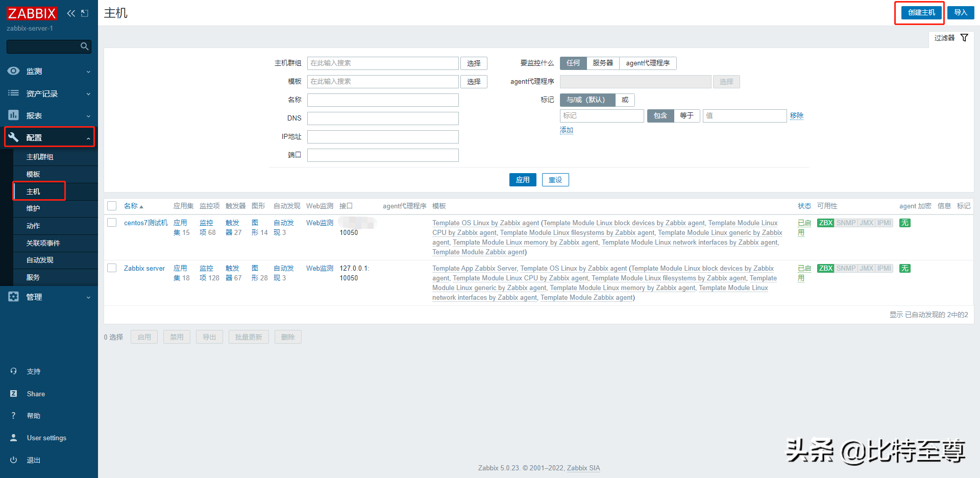Toggle kiosk/hide sidebar icon next to collapse arrows
The height and width of the screenshot is (478, 980).
click(x=85, y=13)
